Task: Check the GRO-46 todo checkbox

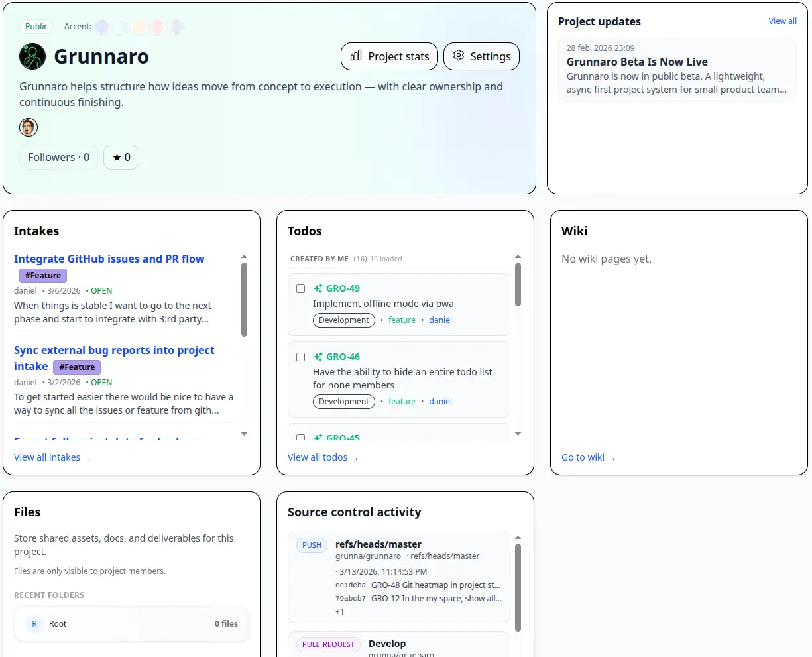Action: click(x=300, y=357)
